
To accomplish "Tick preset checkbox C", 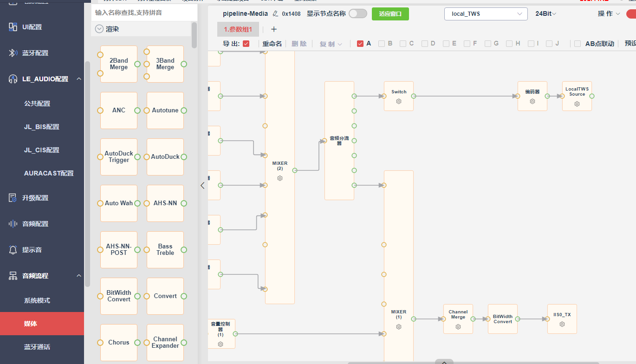I will (x=403, y=44).
